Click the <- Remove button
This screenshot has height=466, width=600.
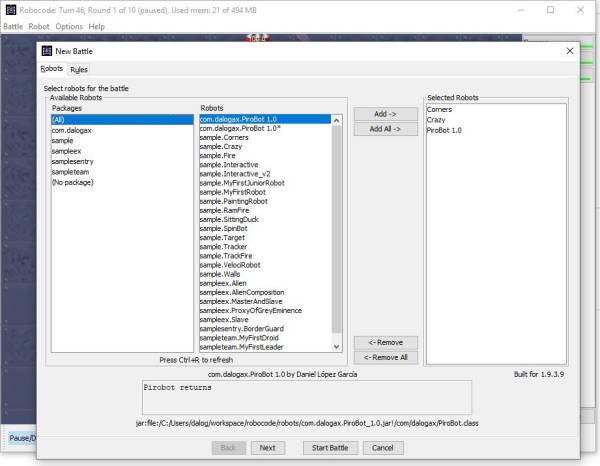385,342
